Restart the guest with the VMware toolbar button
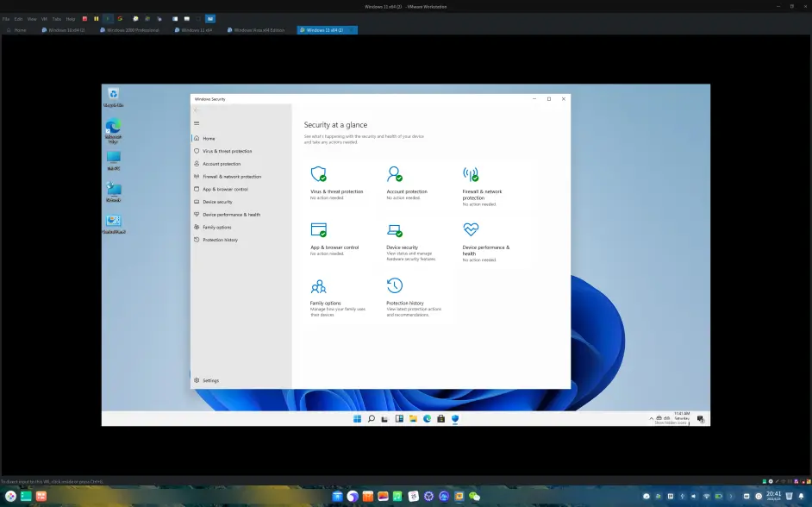The height and width of the screenshot is (507, 812). 120,19
